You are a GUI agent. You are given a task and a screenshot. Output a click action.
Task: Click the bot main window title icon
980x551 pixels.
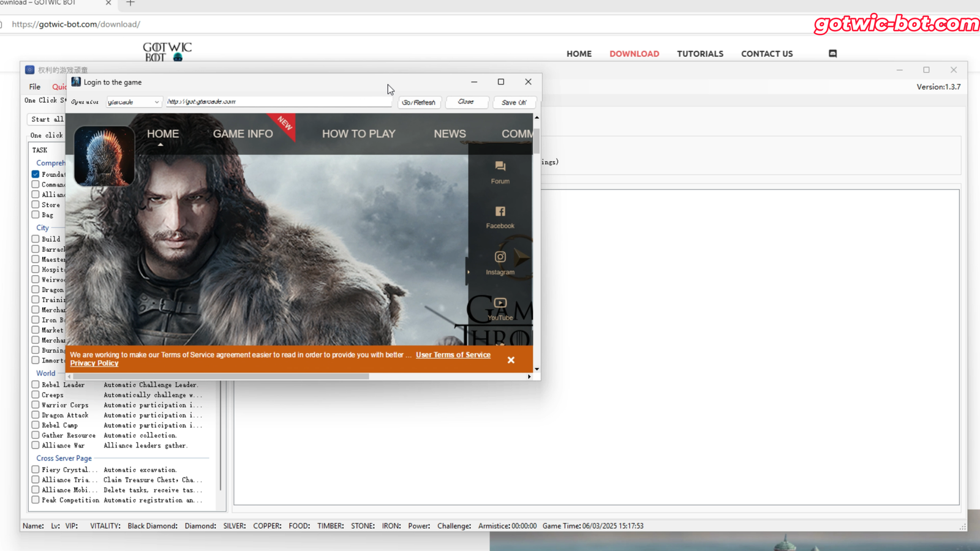(x=29, y=70)
